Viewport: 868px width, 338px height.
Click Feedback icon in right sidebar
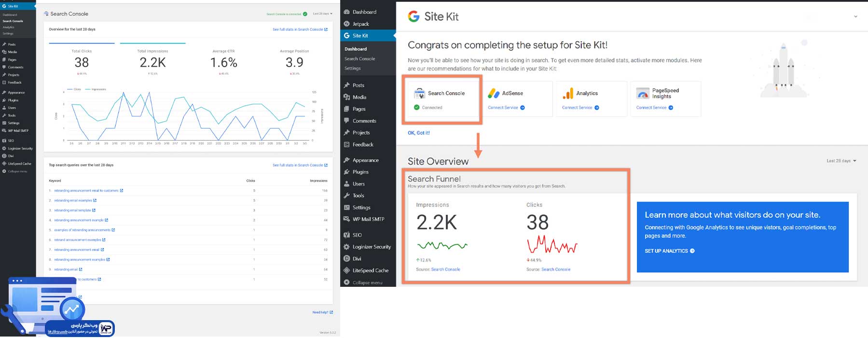346,144
